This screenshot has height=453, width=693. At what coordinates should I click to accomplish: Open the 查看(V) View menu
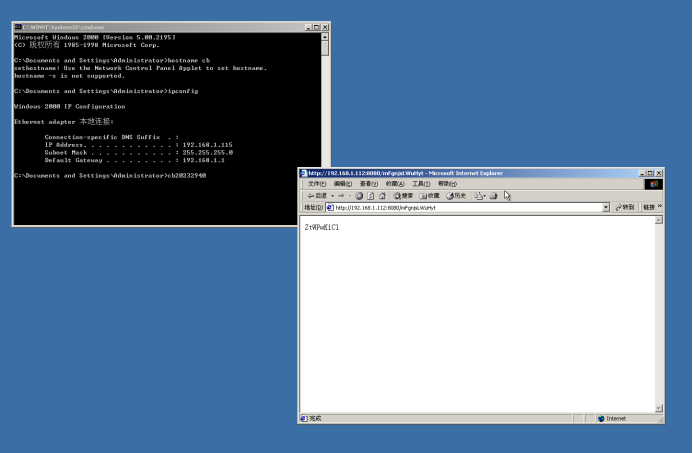pyautogui.click(x=369, y=184)
